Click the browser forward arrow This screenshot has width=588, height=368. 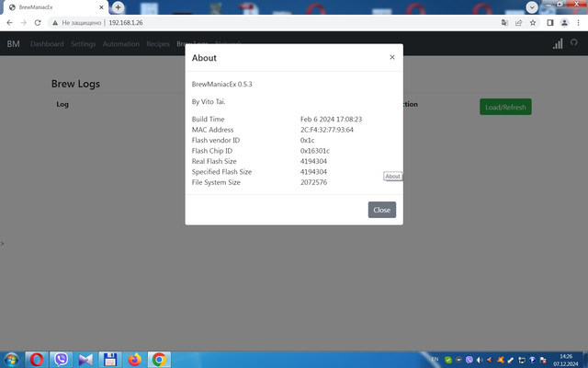(24, 23)
